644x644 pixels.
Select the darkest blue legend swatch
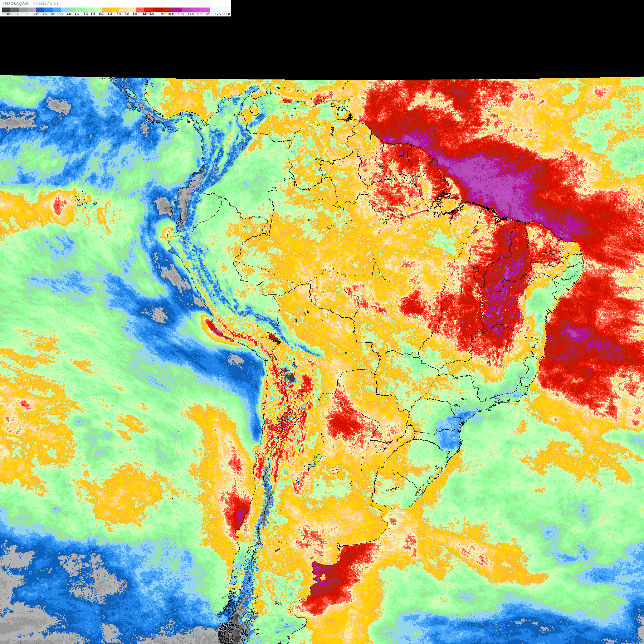tap(40, 10)
